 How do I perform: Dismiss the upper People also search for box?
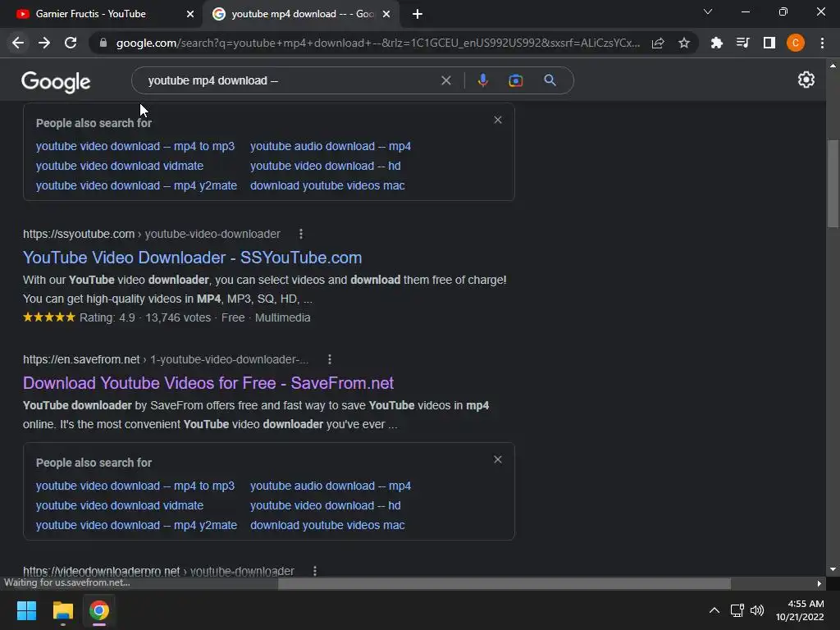tap(498, 120)
